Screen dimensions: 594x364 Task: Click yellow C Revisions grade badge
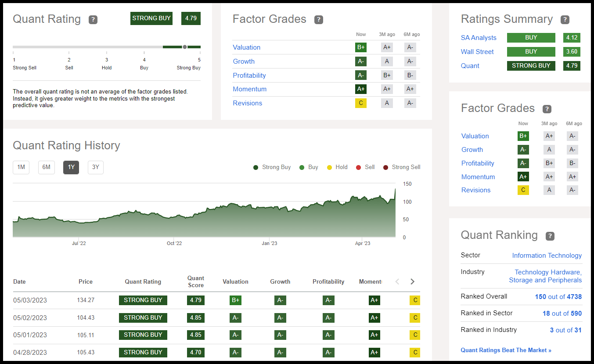click(x=361, y=103)
